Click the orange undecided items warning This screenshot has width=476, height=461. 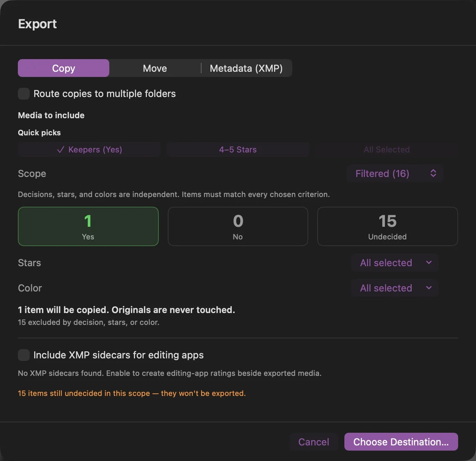132,393
